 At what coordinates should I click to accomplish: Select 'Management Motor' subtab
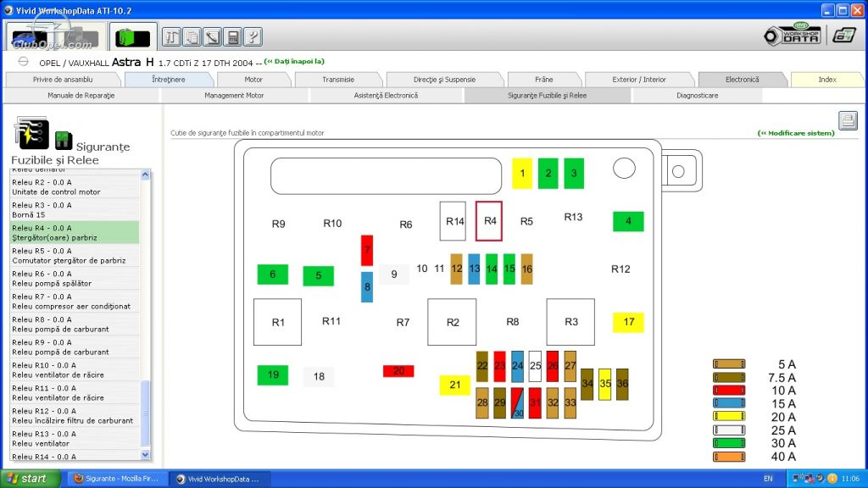(x=234, y=96)
